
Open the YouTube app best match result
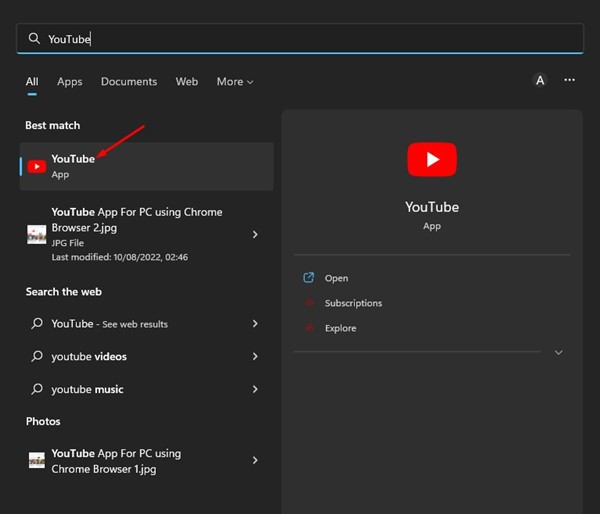click(147, 166)
